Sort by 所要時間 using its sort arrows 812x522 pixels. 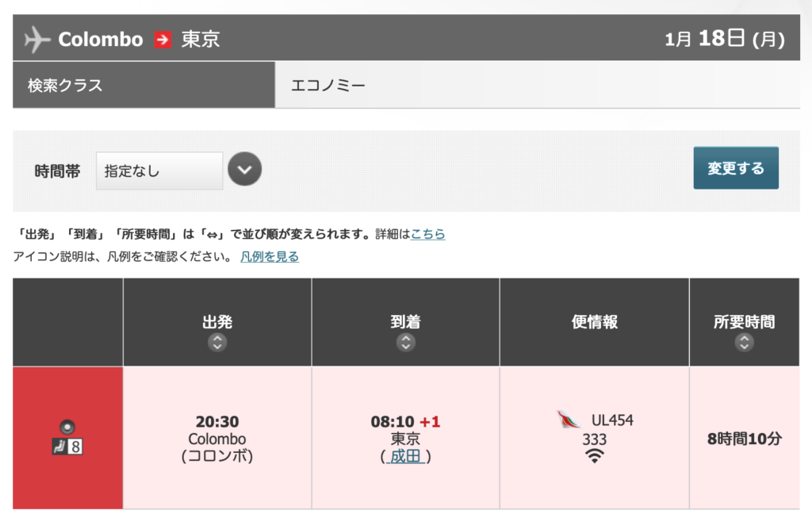pos(744,342)
